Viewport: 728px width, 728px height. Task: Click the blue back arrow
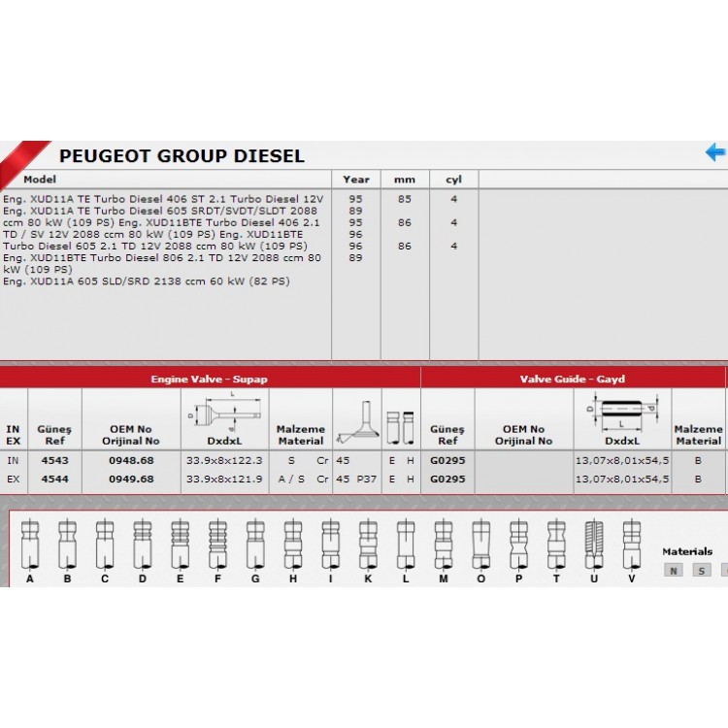715,152
